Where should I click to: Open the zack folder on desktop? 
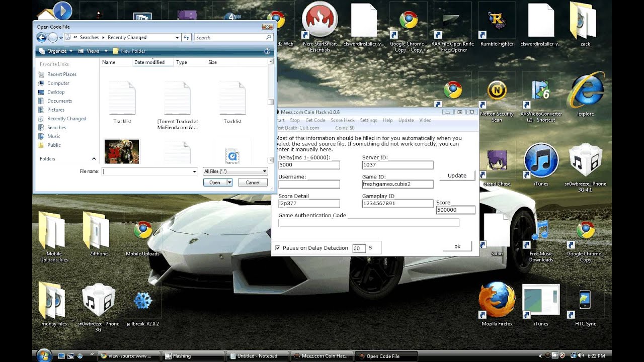point(585,24)
